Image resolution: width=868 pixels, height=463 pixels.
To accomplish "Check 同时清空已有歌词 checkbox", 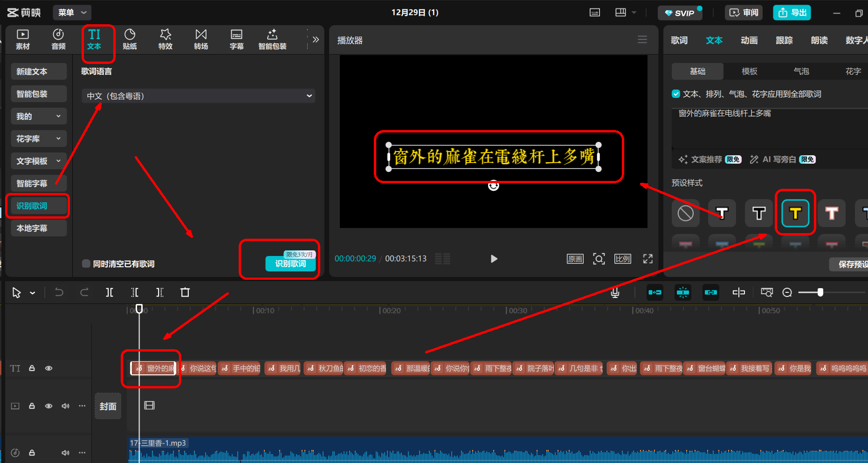I will (86, 263).
